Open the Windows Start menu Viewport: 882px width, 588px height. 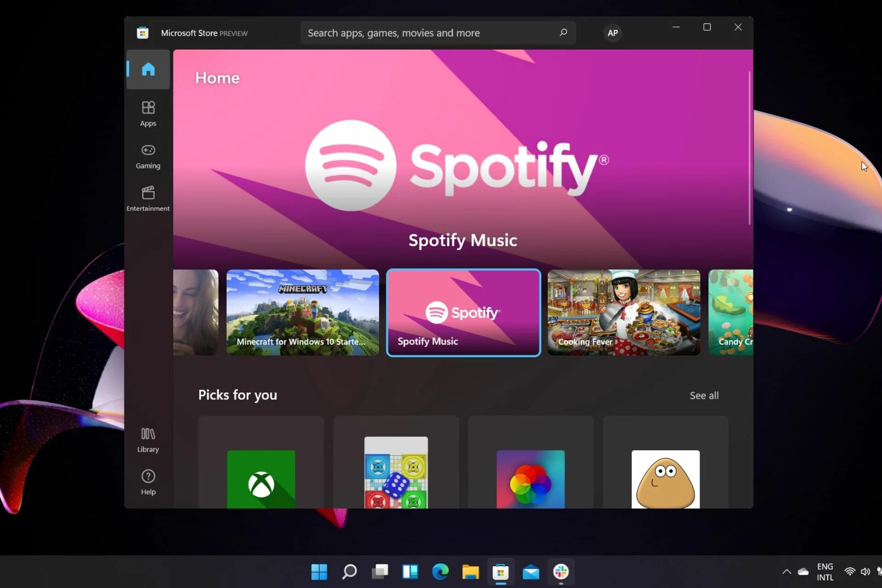coord(319,572)
